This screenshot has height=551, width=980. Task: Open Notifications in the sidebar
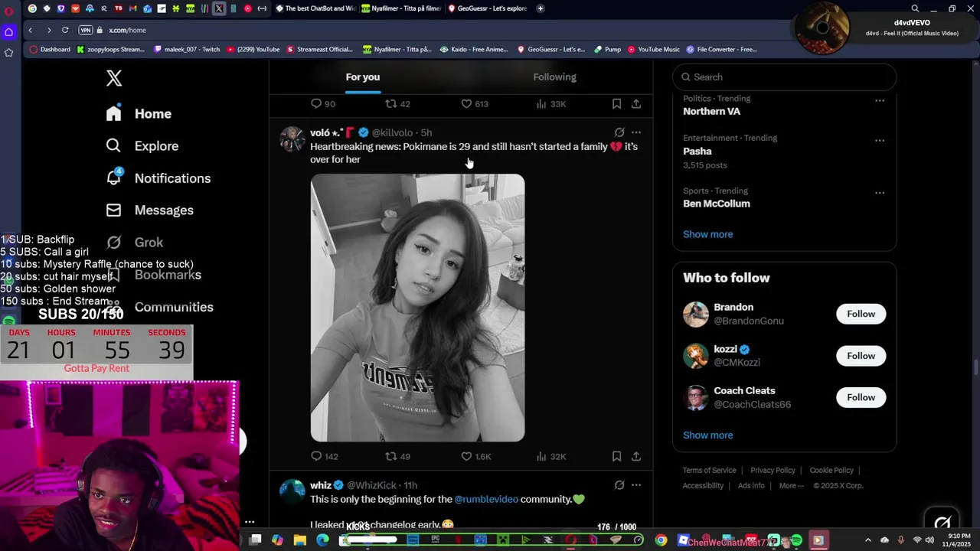[x=158, y=178]
